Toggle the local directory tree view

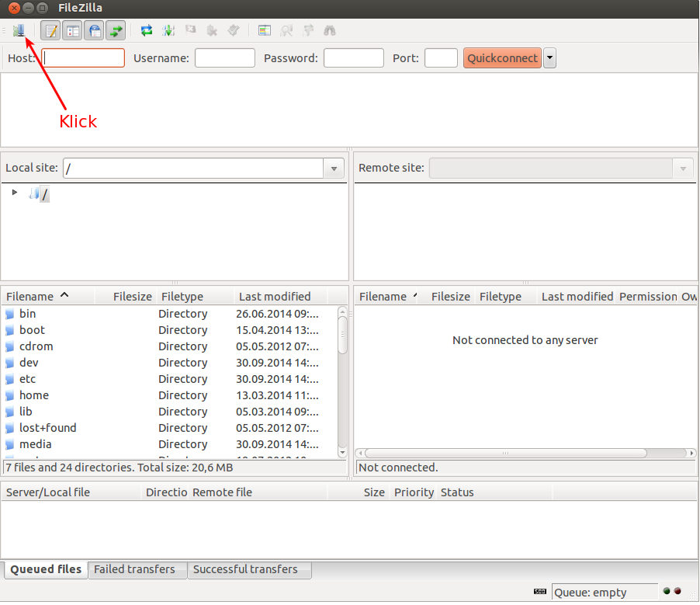72,30
